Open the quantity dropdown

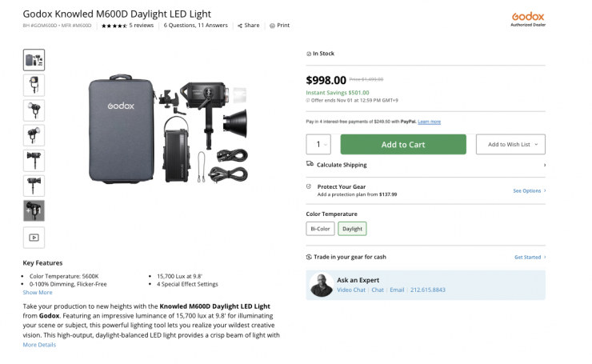tap(318, 144)
